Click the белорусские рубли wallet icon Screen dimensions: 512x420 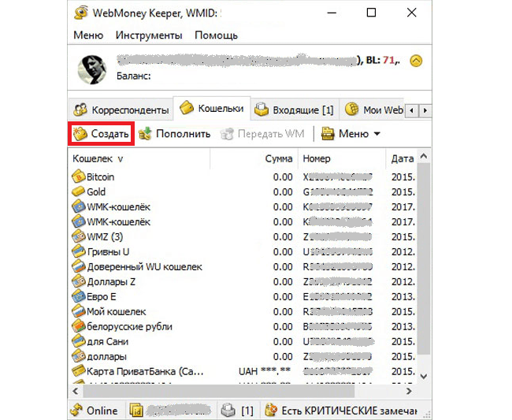[78, 326]
